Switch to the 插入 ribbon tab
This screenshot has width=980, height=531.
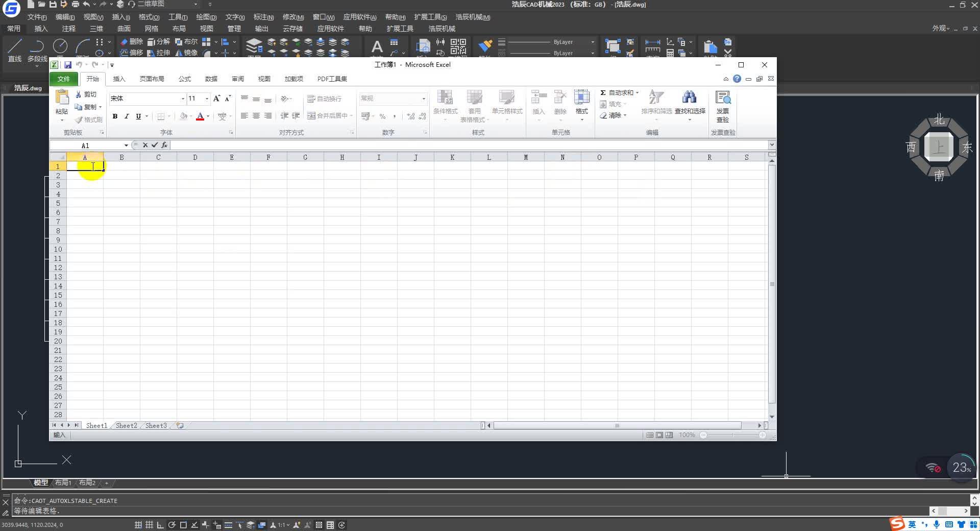pyautogui.click(x=119, y=79)
